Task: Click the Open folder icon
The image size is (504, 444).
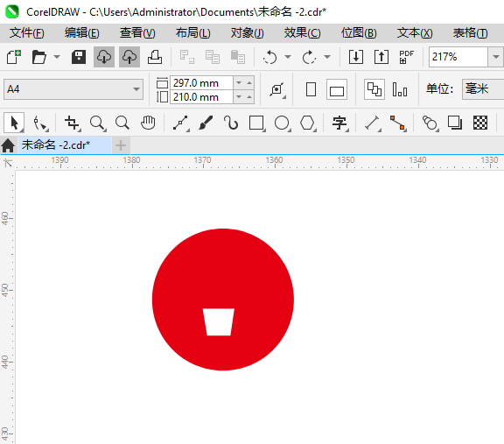Action: point(39,57)
